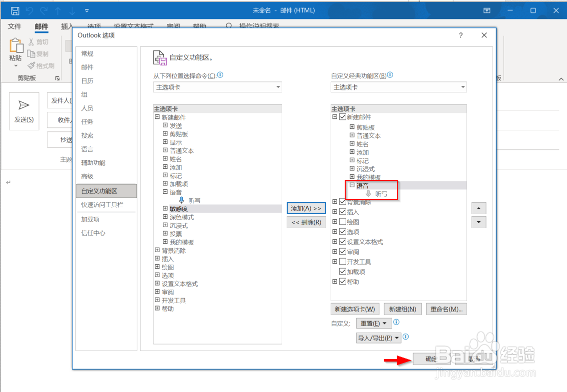Click the 重命名(M)... button
This screenshot has width=567, height=392.
coord(447,309)
